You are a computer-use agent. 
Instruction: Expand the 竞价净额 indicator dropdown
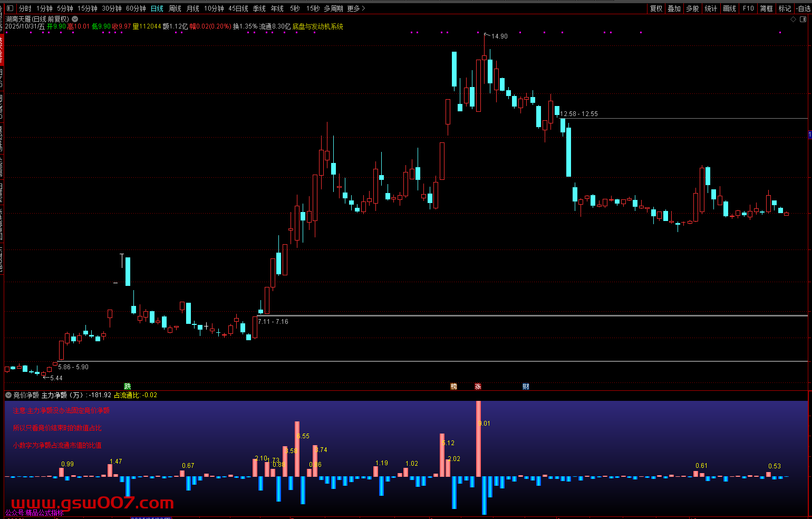click(8, 395)
